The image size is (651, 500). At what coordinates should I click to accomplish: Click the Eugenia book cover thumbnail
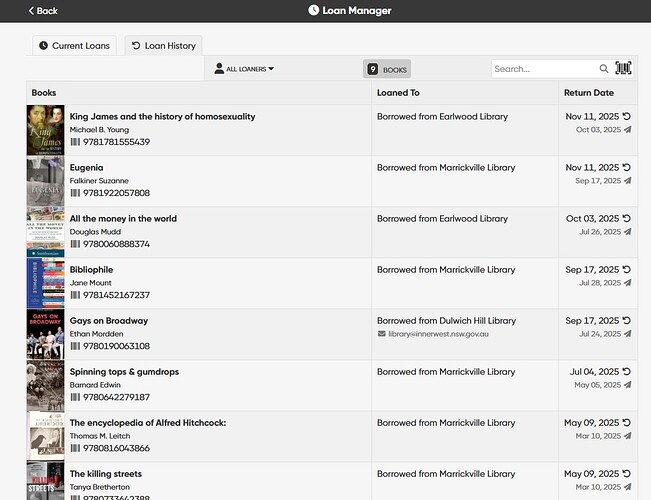tap(45, 181)
